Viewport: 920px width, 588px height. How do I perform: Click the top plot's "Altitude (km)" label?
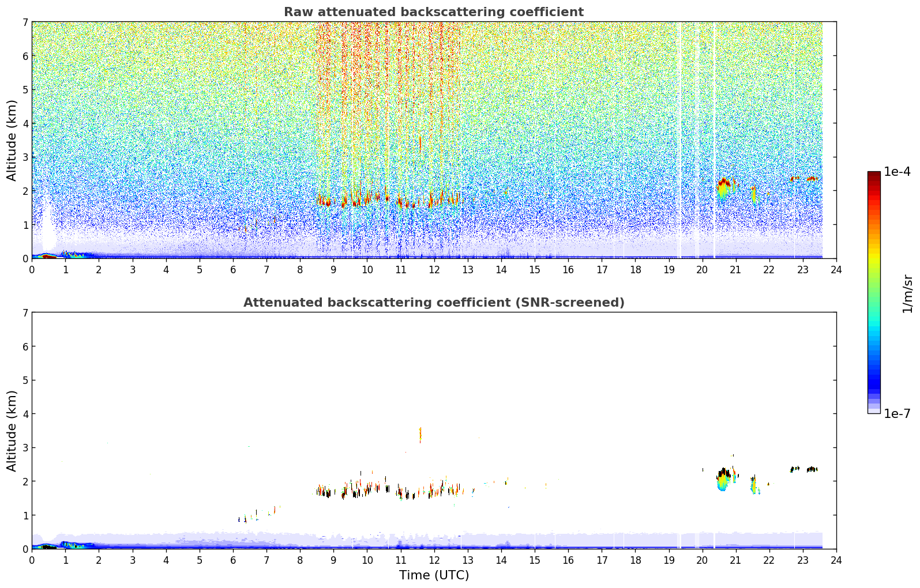[12, 140]
